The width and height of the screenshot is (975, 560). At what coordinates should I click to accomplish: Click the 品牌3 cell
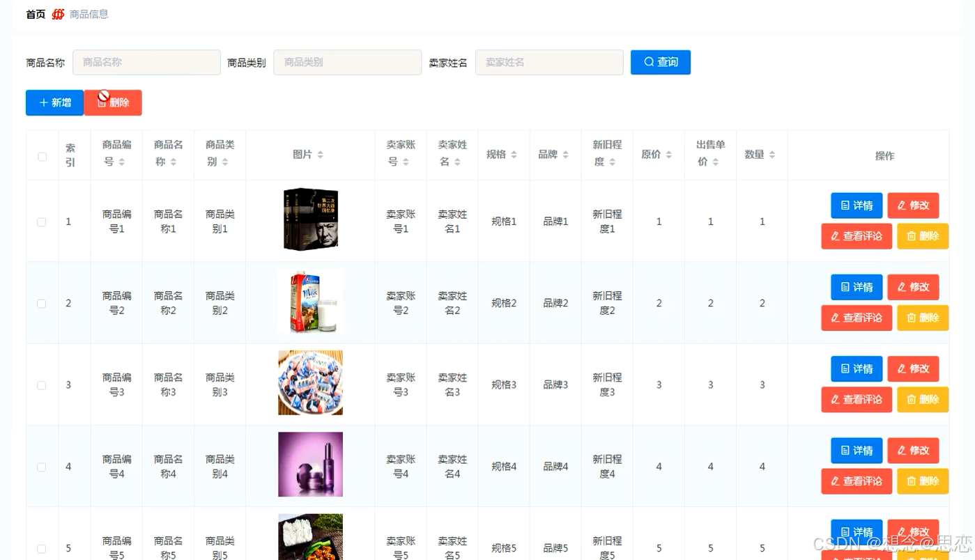pyautogui.click(x=555, y=385)
